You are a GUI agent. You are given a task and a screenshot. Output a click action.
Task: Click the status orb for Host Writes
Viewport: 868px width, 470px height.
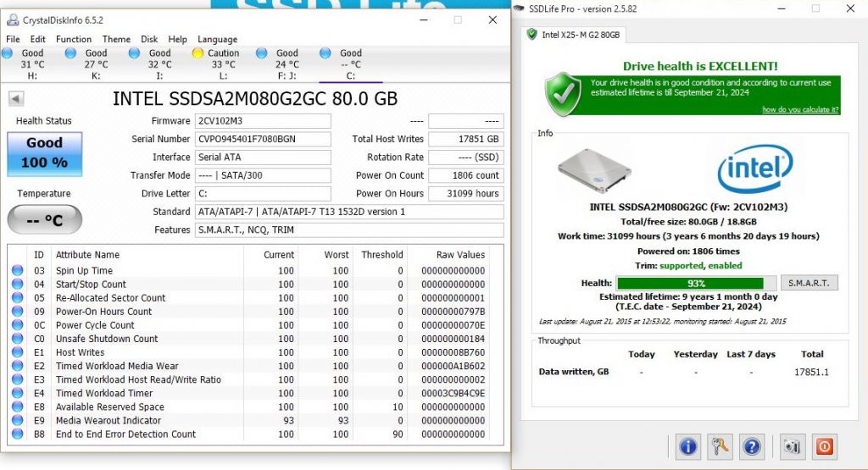[x=18, y=352]
